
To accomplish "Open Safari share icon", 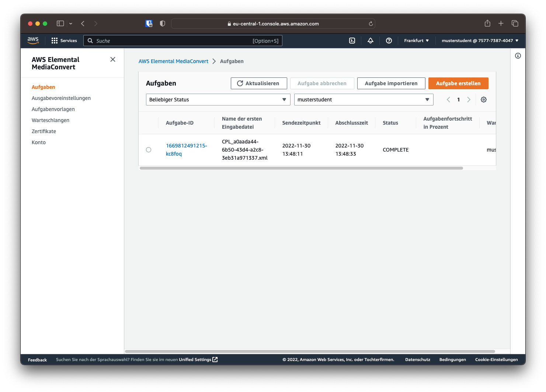I will point(487,23).
